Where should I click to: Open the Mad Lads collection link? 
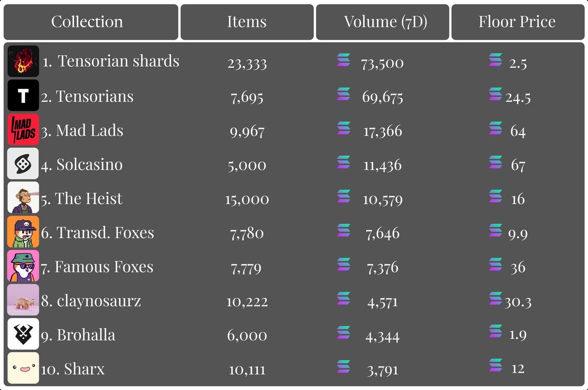pos(89,130)
